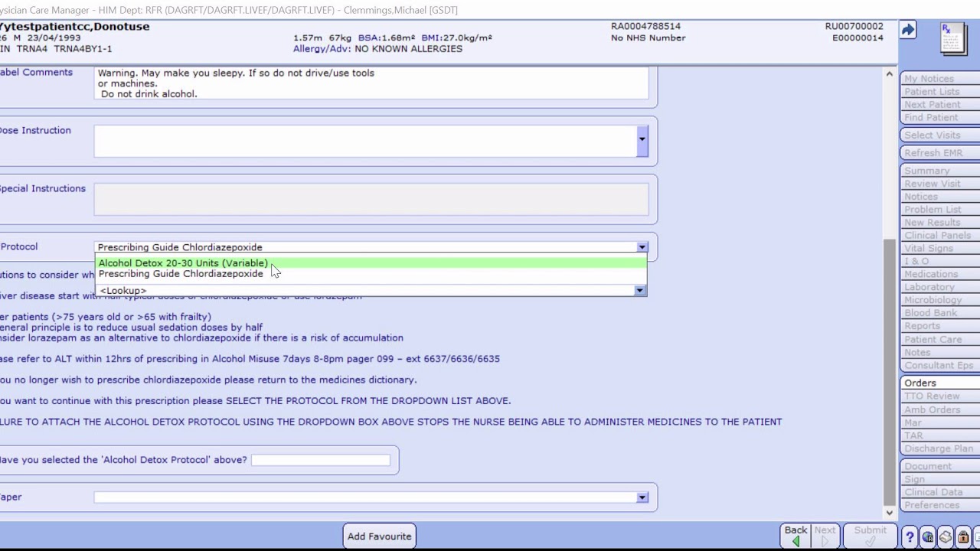Screen dimensions: 980x551
Task: Click the printer icon
Action: click(945, 536)
